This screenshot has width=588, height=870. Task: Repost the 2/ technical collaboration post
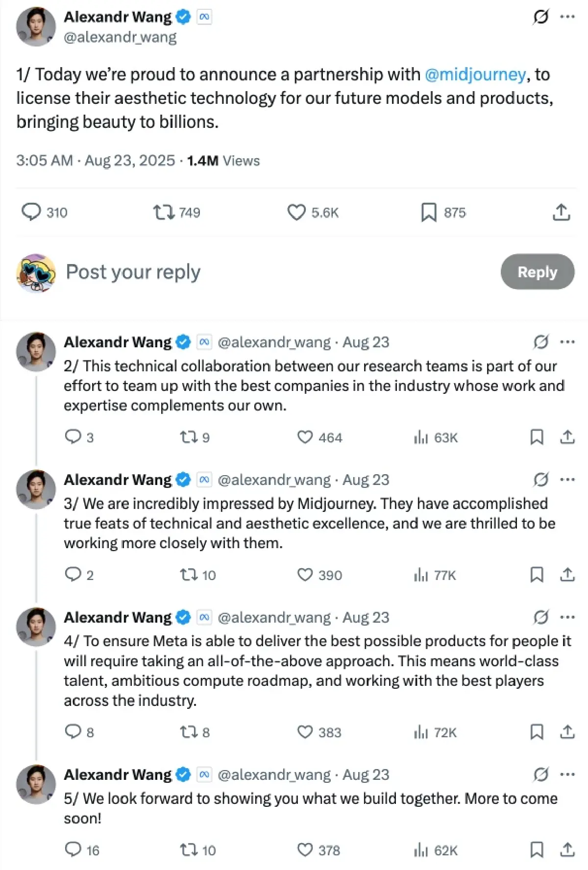click(x=188, y=437)
